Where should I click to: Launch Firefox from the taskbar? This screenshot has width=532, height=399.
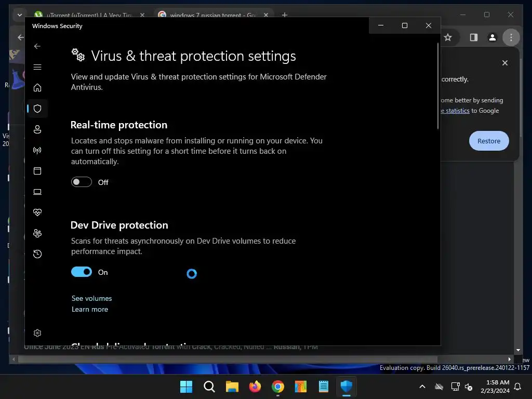point(255,387)
